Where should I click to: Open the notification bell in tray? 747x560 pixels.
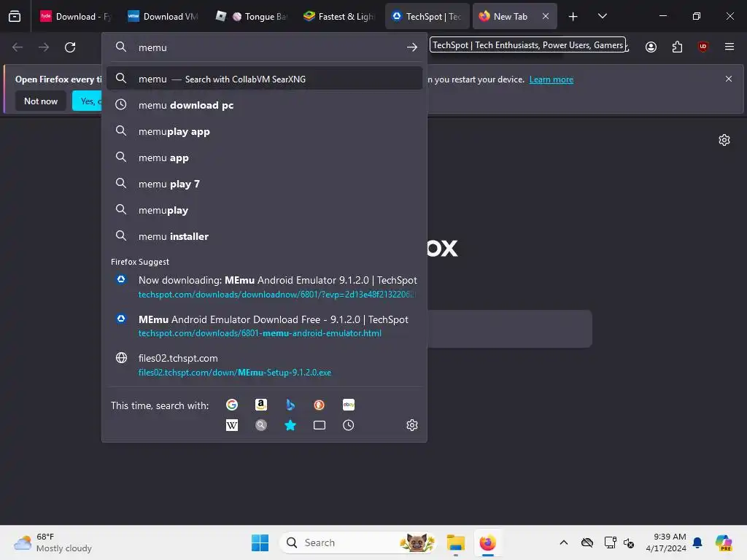[697, 542]
